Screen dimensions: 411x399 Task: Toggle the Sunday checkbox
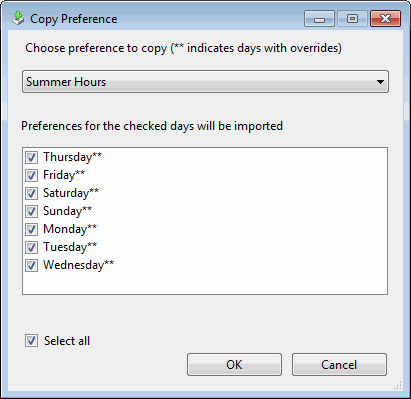31,211
